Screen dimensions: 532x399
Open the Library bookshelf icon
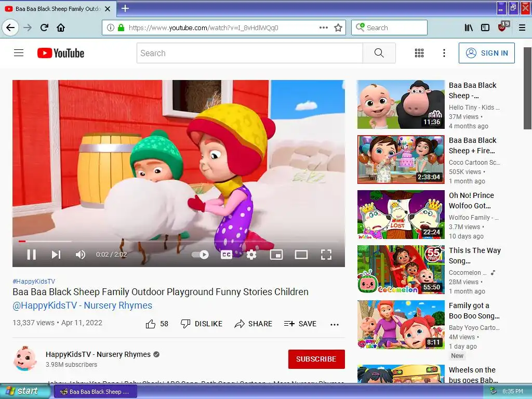[x=469, y=28]
